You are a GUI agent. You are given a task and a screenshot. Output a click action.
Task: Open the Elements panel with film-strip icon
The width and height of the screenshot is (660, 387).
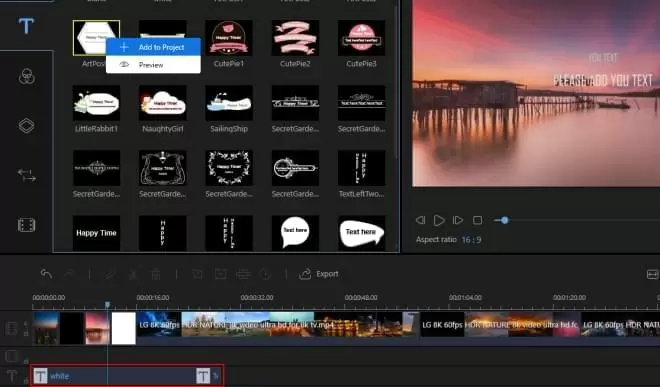pos(27,225)
